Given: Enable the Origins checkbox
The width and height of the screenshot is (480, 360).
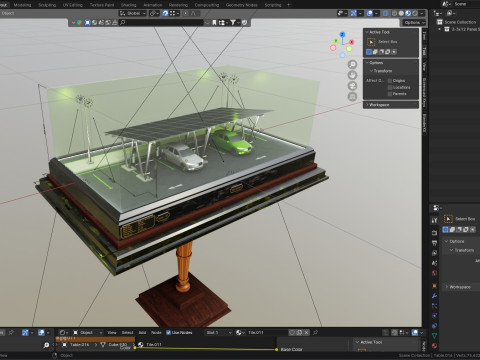Looking at the screenshot, I should pos(390,81).
